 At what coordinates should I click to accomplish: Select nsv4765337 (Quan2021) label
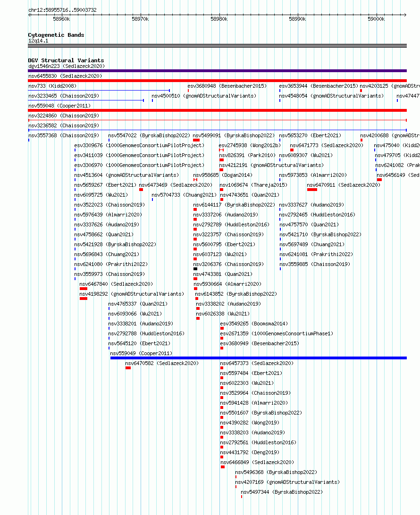[x=138, y=304]
